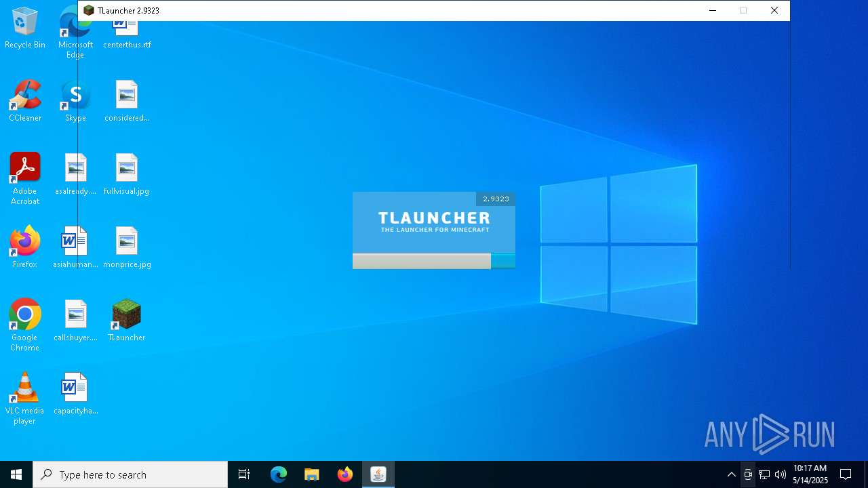868x488 pixels.
Task: Launch Firefox from the taskbar
Action: [x=345, y=474]
